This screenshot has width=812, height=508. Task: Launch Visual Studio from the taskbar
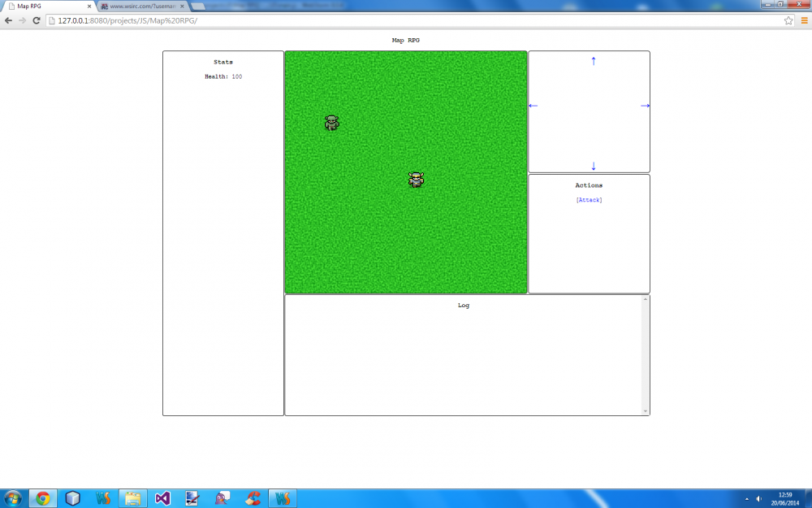pos(162,497)
